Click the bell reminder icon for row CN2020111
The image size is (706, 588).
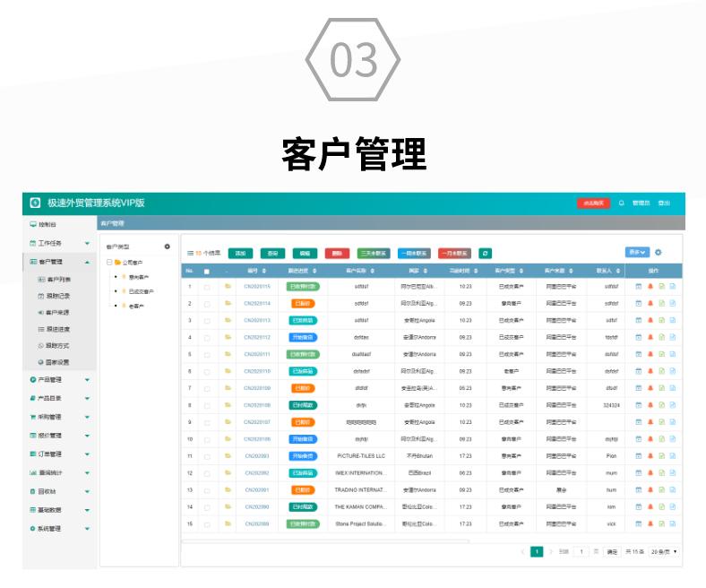coord(650,354)
